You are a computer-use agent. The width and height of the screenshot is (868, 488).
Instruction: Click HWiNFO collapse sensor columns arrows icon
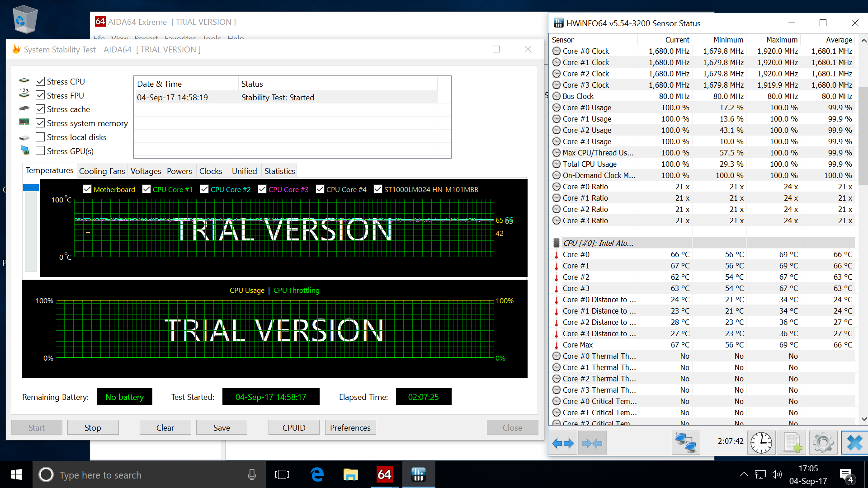pos(592,443)
